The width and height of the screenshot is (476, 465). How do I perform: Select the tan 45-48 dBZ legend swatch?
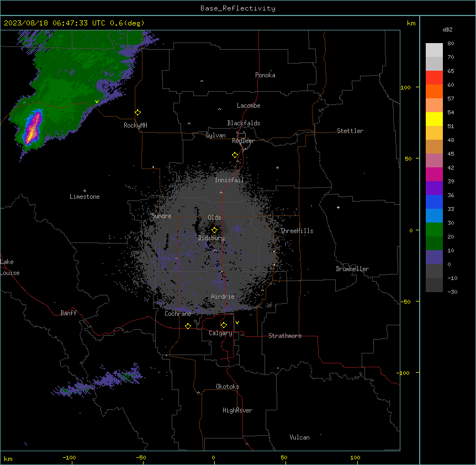(x=434, y=146)
